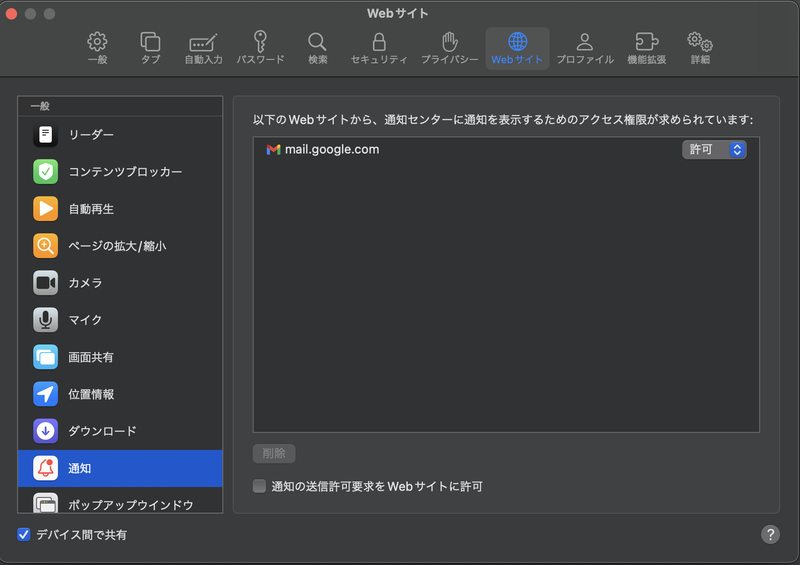Enable 通知の送信許可要求をWebサイトに許可 checkbox
The image size is (800, 565).
260,487
